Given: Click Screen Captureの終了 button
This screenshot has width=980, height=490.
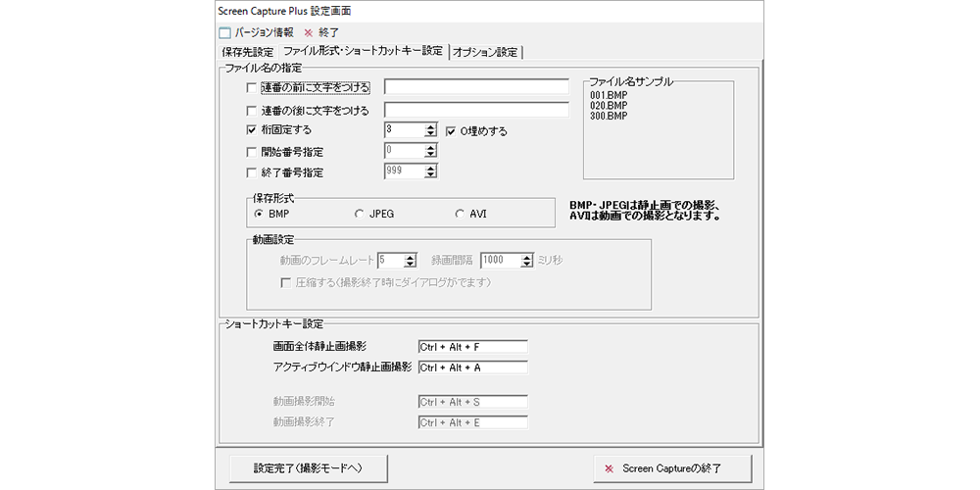Looking at the screenshot, I should tap(672, 467).
